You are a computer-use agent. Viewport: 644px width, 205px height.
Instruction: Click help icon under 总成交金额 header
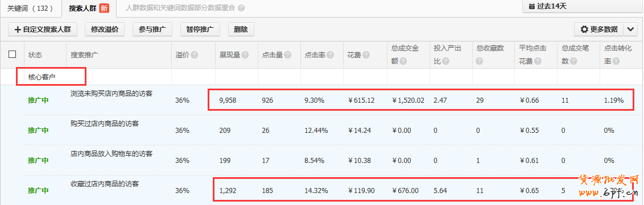coord(403,61)
